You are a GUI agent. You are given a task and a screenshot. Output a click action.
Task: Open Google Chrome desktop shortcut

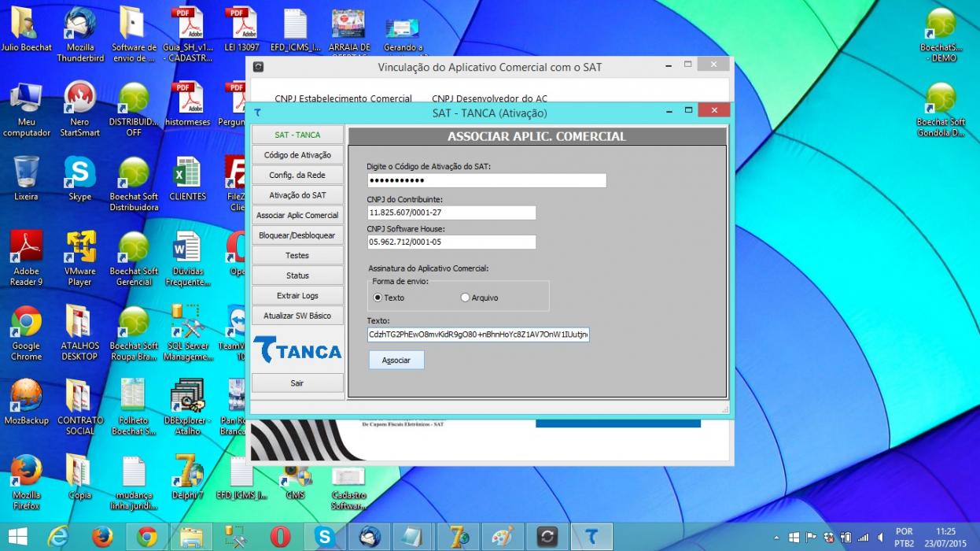26,333
